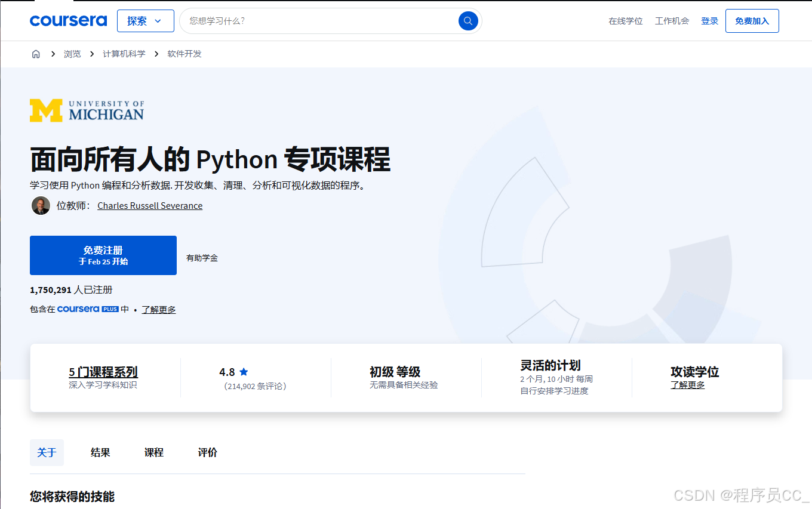
Task: Click the University of Michigan logo
Action: point(87,111)
